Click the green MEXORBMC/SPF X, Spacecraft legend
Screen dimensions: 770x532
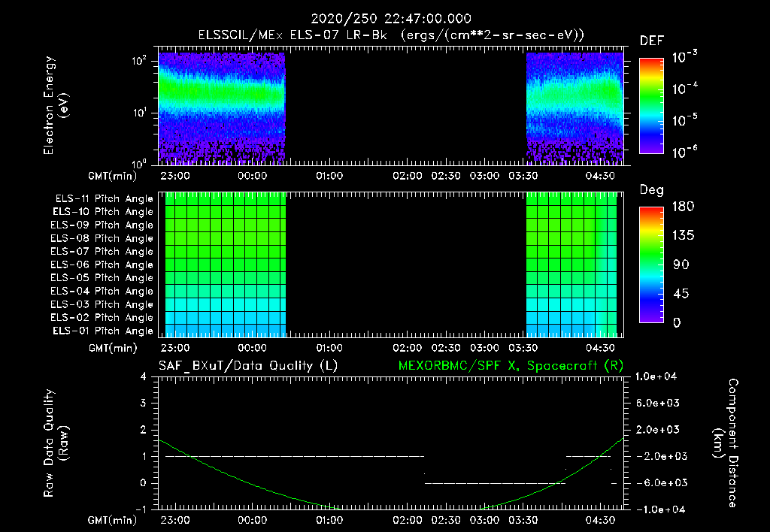pos(511,366)
